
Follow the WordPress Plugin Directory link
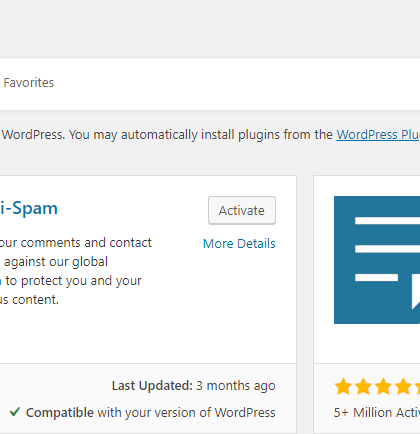point(378,135)
